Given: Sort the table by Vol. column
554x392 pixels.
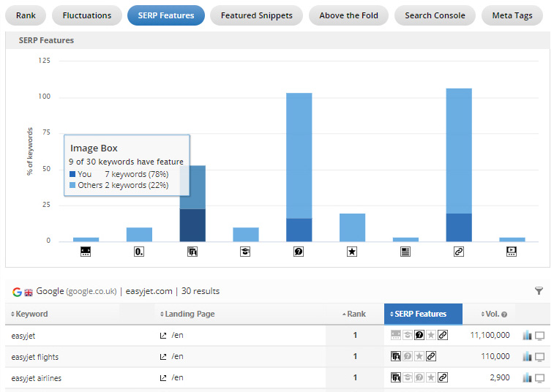Looking at the screenshot, I should [491, 314].
